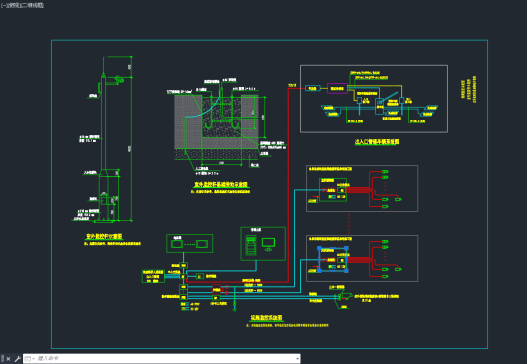Select the computer monitor symbol in green box

point(269,244)
